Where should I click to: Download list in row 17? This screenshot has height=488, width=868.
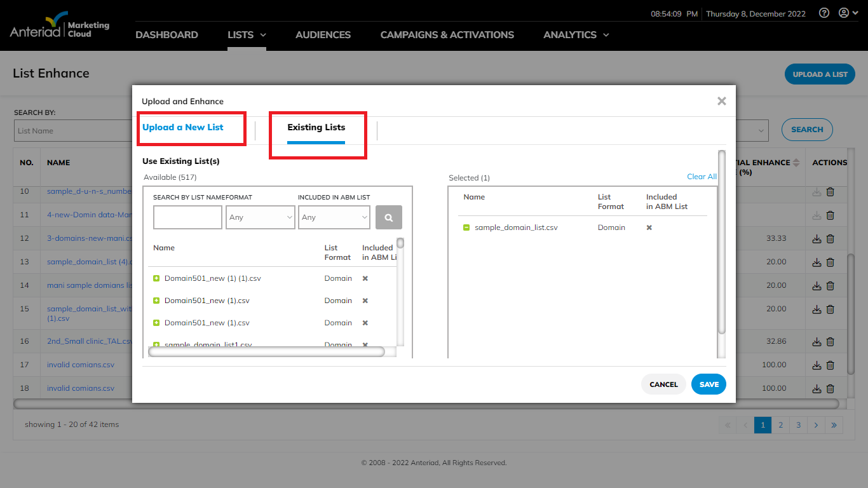click(817, 365)
